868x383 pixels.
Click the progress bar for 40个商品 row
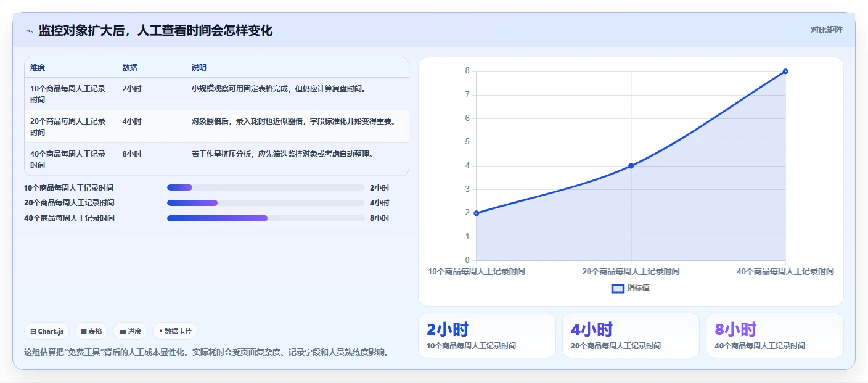coord(266,218)
